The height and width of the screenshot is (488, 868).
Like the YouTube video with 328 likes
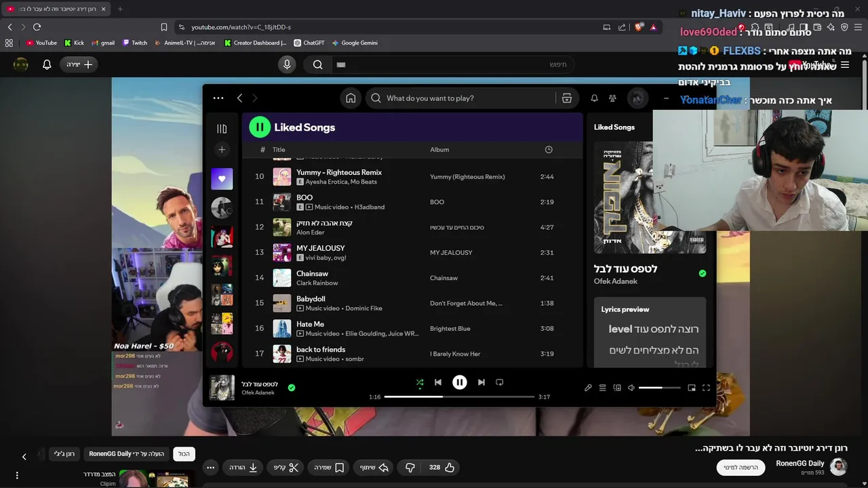(441, 467)
